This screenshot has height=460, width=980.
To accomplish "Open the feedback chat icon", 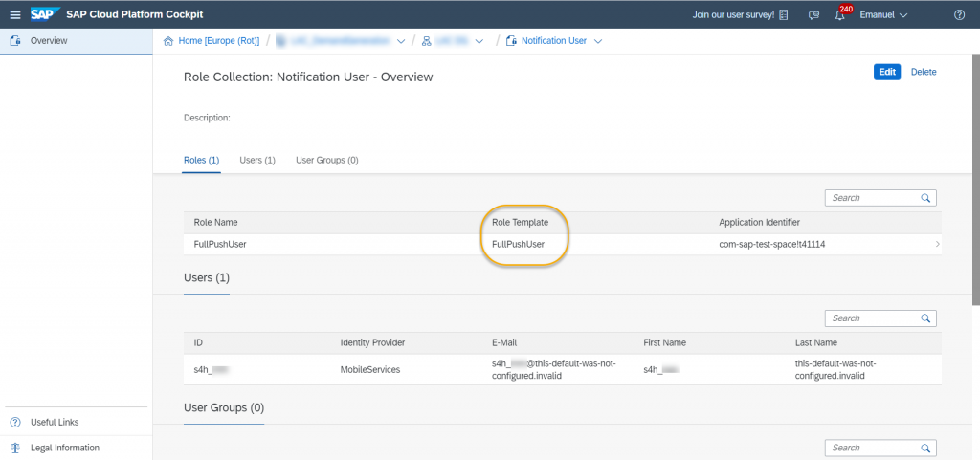I will (x=813, y=15).
